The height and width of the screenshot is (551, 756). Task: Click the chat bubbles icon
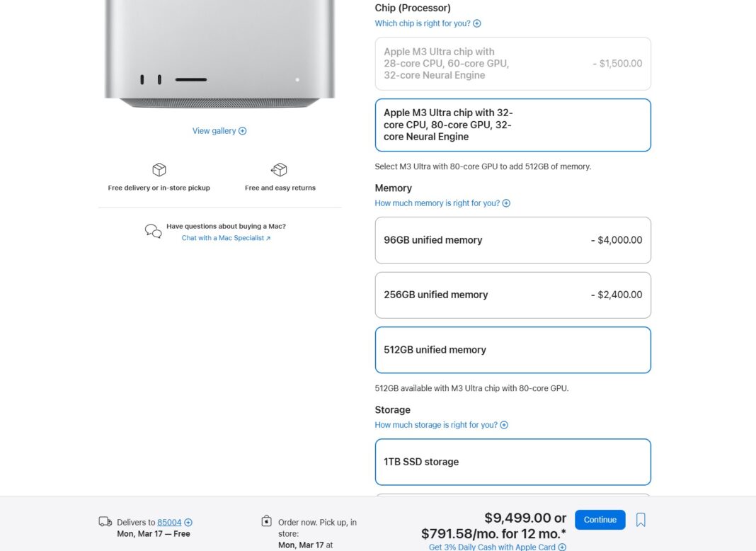tap(152, 231)
